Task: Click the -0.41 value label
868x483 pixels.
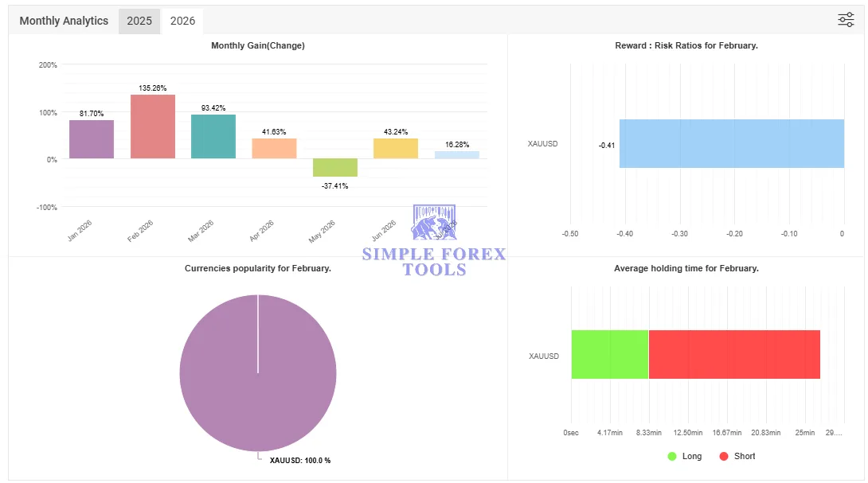Action: 607,146
